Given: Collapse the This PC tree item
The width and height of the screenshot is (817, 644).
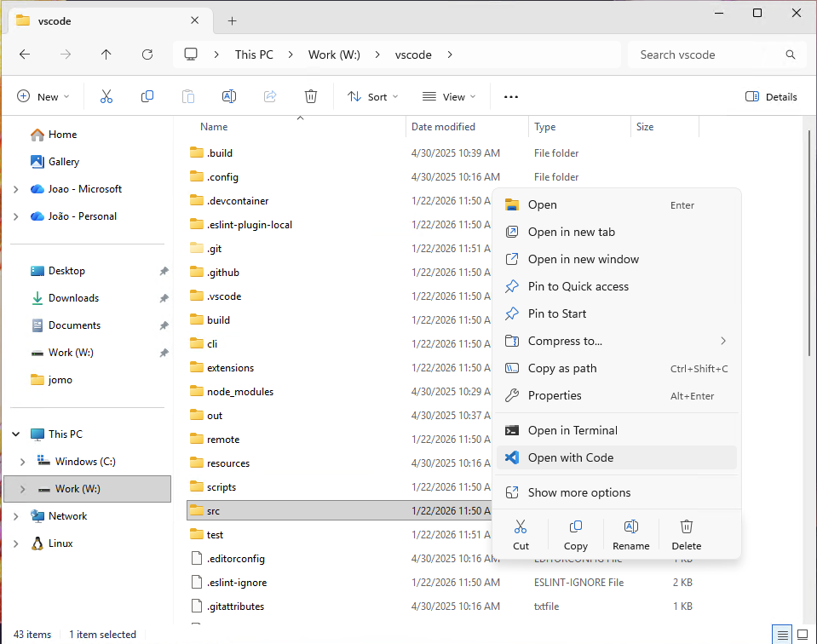Looking at the screenshot, I should pos(15,434).
